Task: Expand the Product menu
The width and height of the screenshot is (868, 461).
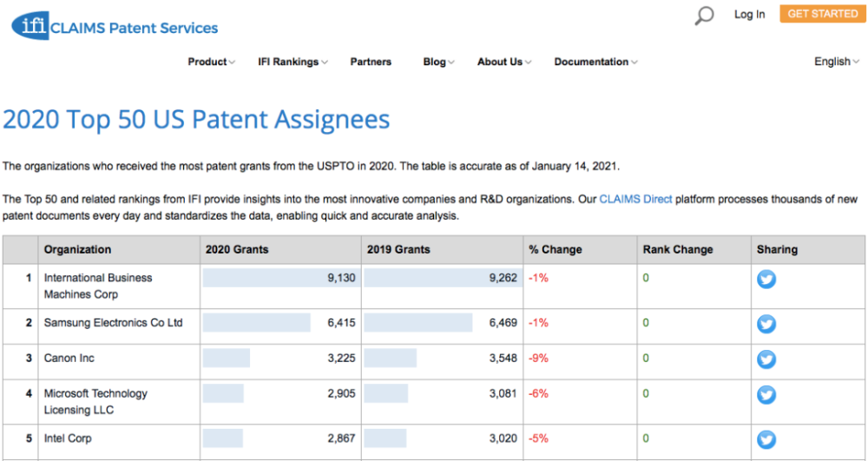Action: (212, 62)
